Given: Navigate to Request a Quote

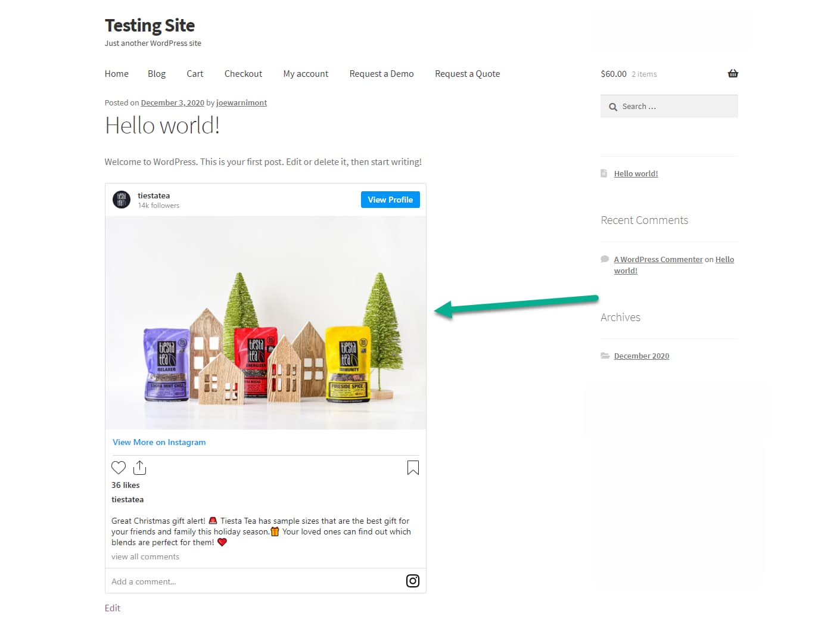Looking at the screenshot, I should [x=467, y=73].
